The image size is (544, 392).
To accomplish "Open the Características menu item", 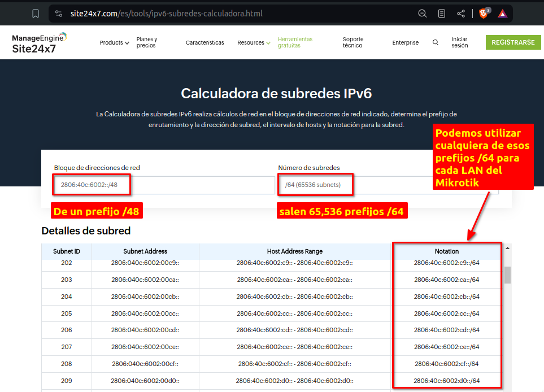I will (204, 42).
